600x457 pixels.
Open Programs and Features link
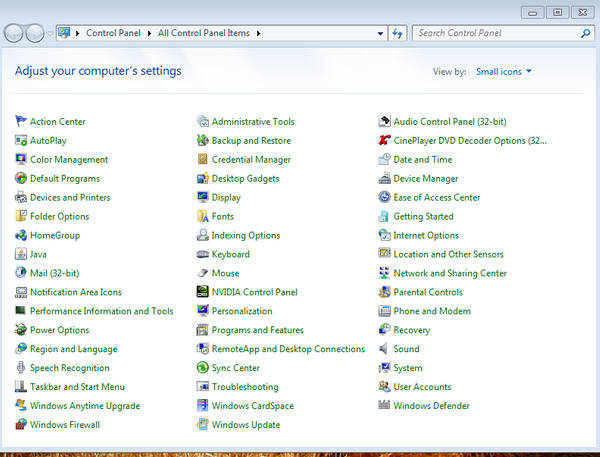click(x=257, y=330)
